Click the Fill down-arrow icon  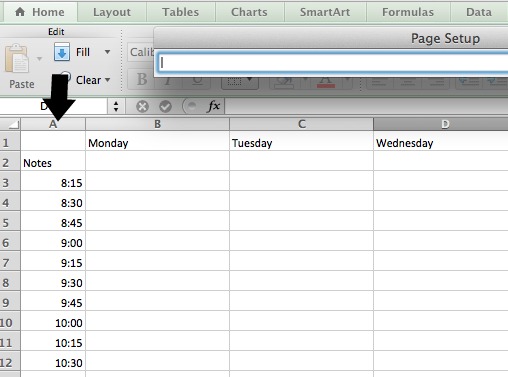(x=62, y=52)
